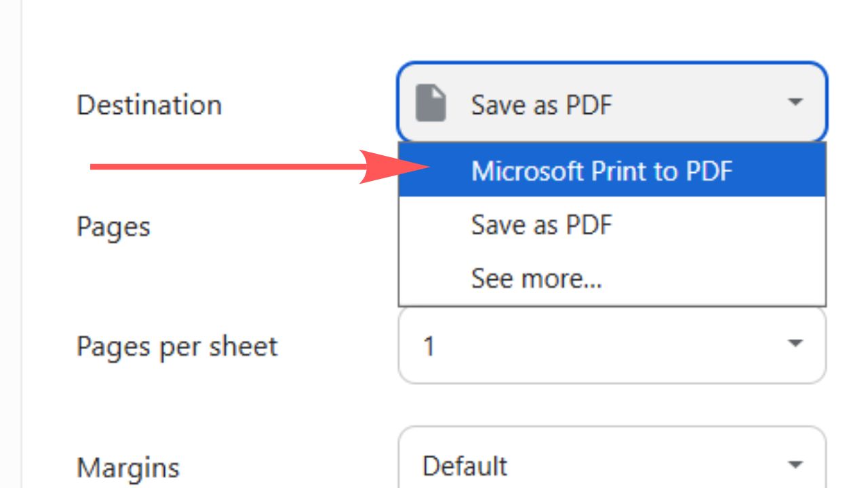Click the Pages per sheet label
868x488 pixels.
[177, 347]
